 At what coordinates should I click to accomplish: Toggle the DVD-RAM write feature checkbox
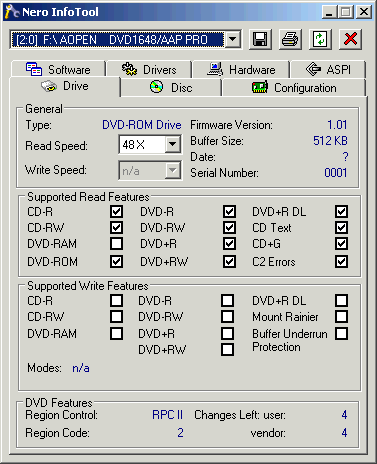(x=116, y=334)
